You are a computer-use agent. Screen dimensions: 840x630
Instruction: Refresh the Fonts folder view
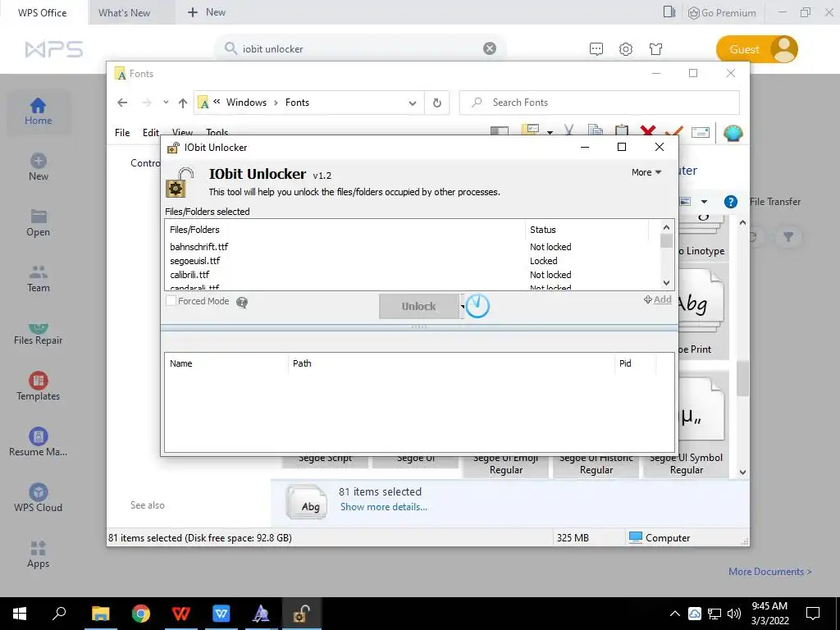coord(437,103)
